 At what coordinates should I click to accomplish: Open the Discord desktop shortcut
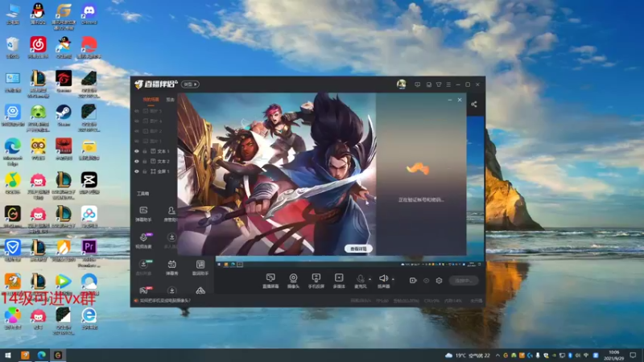point(89,14)
